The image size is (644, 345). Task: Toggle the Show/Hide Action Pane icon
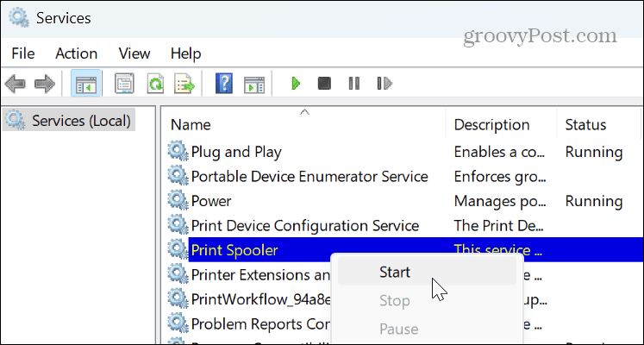(254, 85)
